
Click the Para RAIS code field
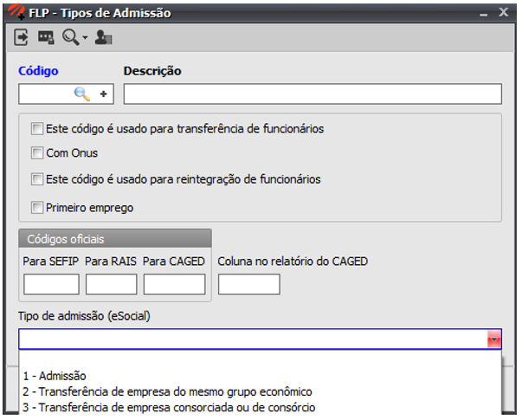tap(111, 284)
